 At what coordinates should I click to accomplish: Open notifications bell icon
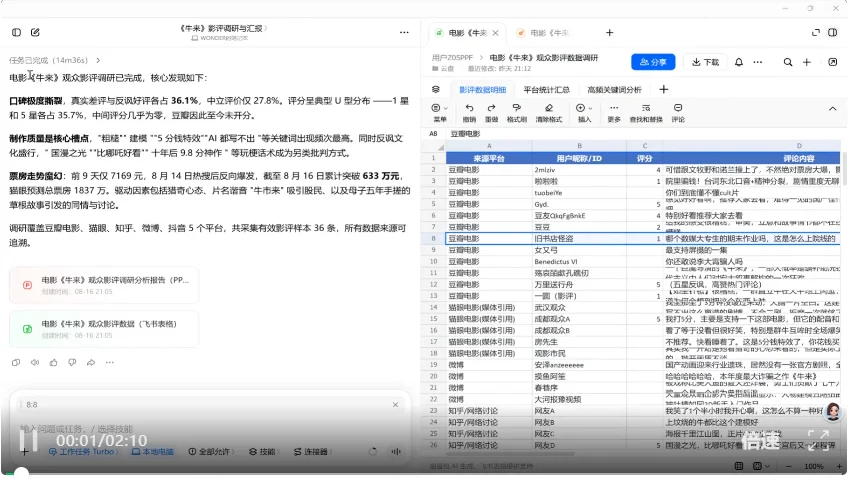tap(739, 62)
